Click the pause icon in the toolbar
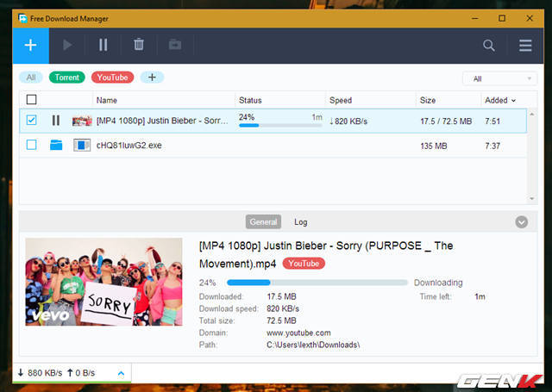552x392 pixels. (x=103, y=45)
